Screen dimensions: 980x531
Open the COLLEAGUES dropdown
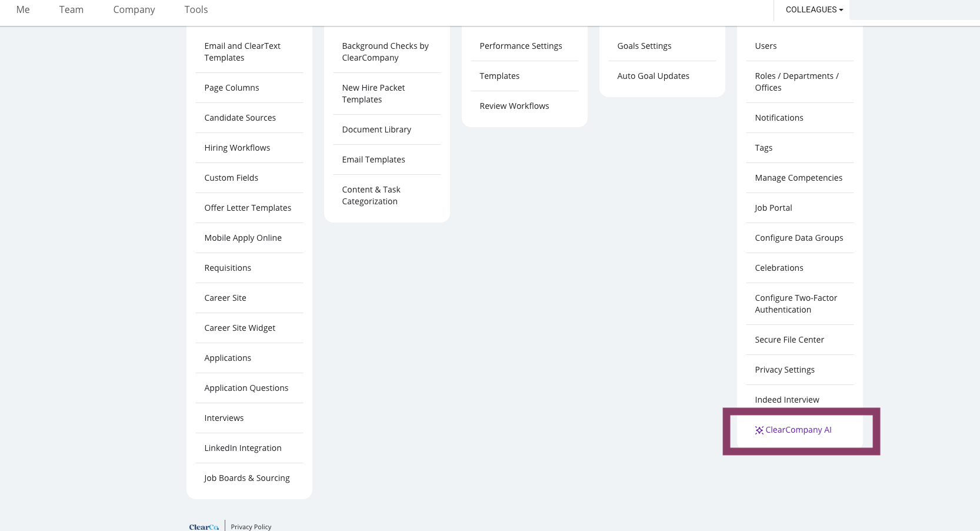pos(814,9)
